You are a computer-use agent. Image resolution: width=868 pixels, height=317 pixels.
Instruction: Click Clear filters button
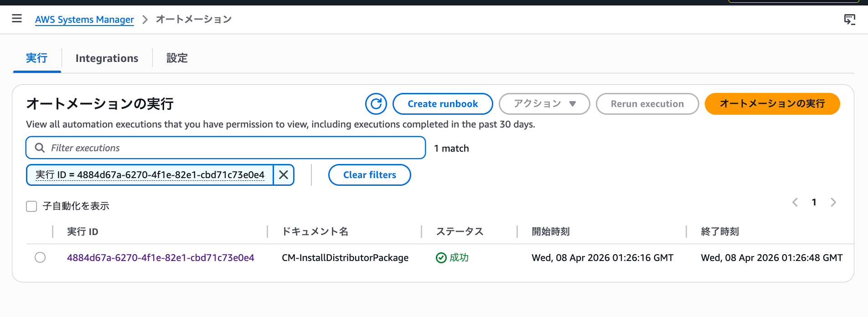click(x=370, y=175)
